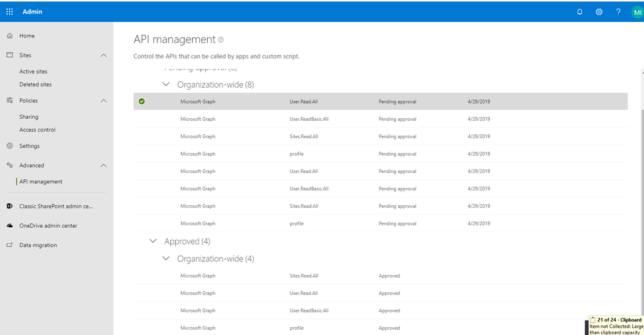This screenshot has height=335, width=644.
Task: Open Active sites
Action: pos(34,72)
